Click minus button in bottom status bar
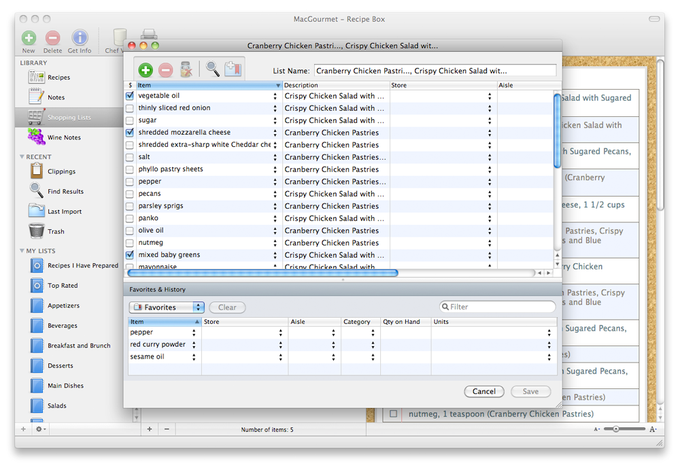 point(167,429)
